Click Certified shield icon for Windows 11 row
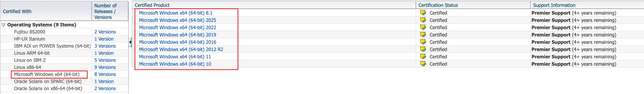The image size is (644, 94). coord(423,56)
